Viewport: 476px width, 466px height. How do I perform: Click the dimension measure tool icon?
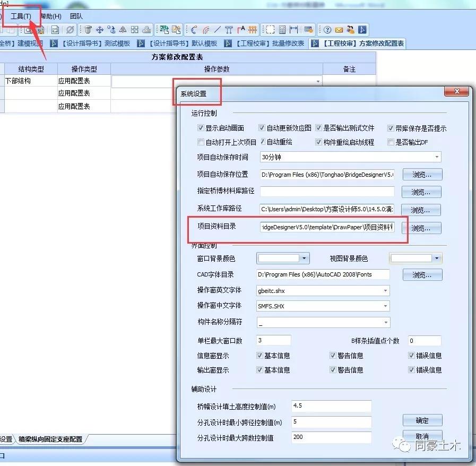293,30
